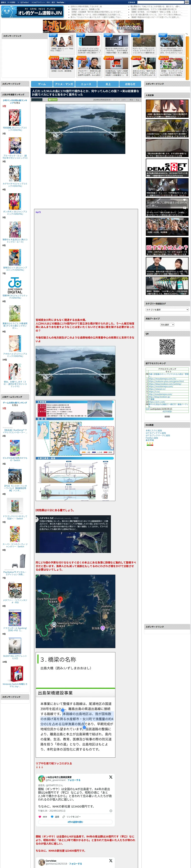Open the アニメ・マンガ navigation tab

coord(64,84)
